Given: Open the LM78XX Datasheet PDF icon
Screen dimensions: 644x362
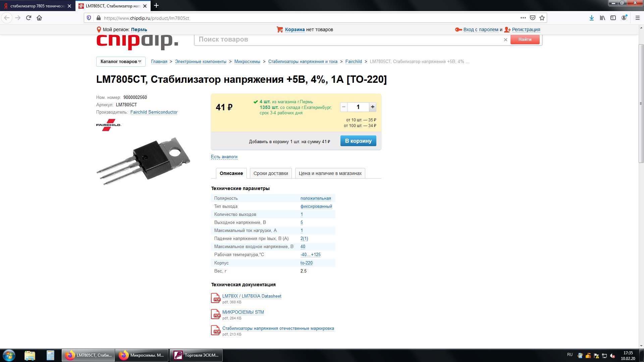Looking at the screenshot, I should tap(215, 298).
